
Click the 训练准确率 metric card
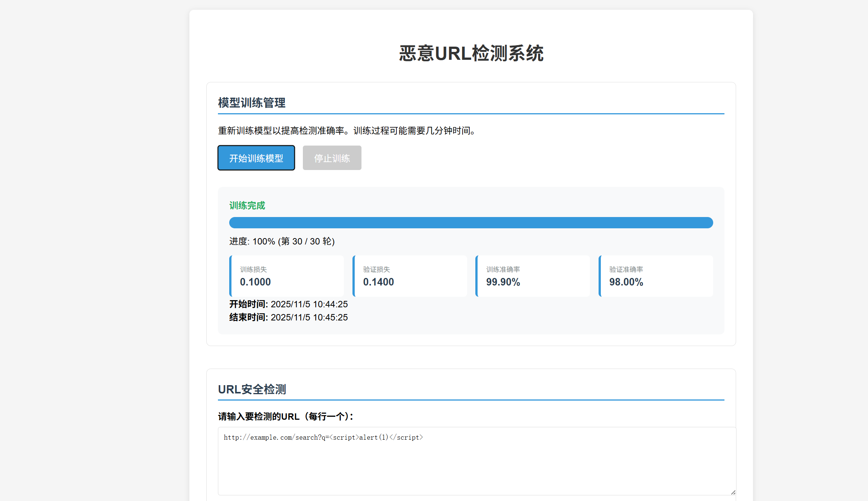[x=532, y=276]
